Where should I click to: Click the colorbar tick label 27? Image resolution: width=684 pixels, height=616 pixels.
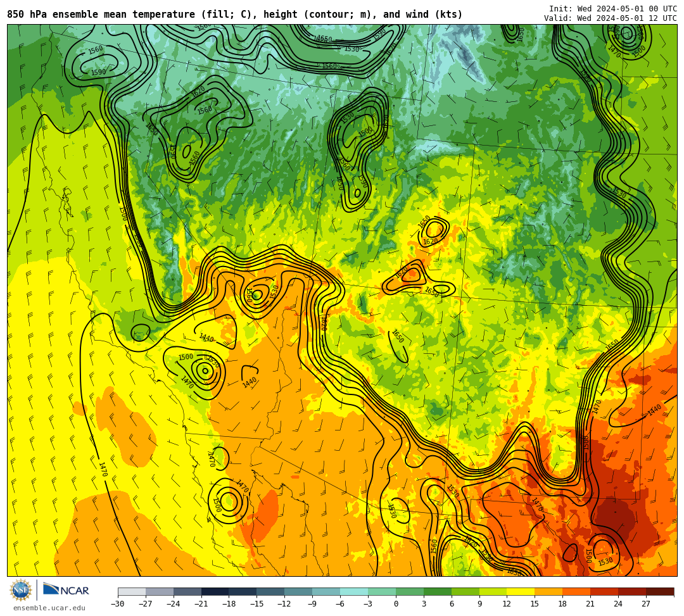[x=646, y=604]
